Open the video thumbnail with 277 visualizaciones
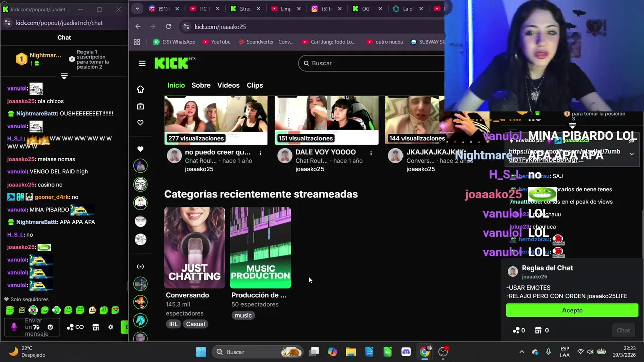 [x=216, y=121]
